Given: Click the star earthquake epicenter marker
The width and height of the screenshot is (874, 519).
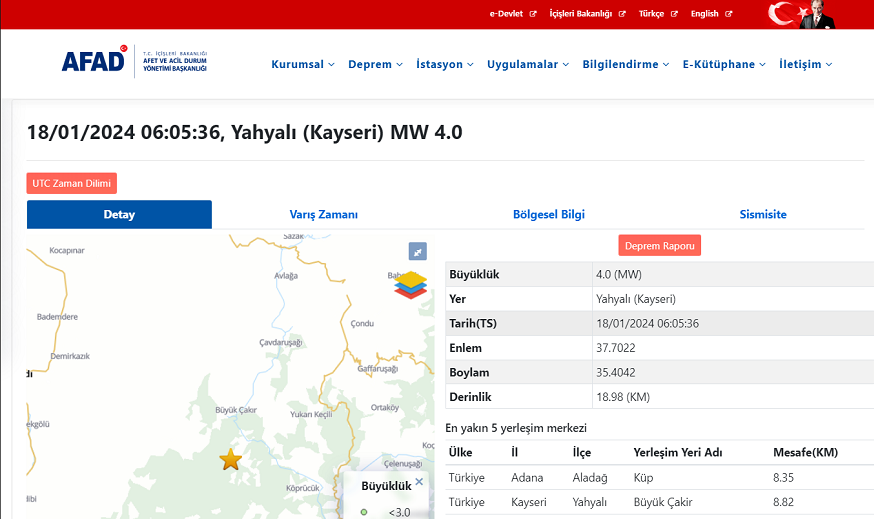Looking at the screenshot, I should (231, 460).
